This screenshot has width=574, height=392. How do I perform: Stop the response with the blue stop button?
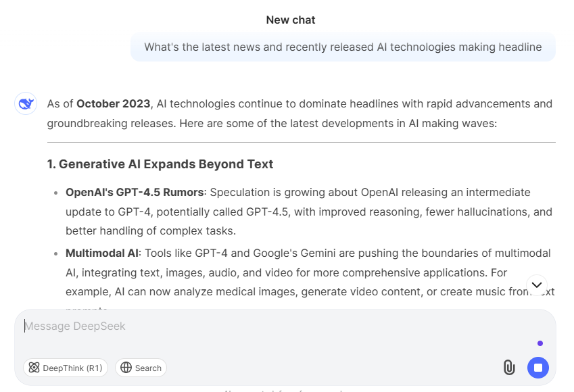point(538,368)
